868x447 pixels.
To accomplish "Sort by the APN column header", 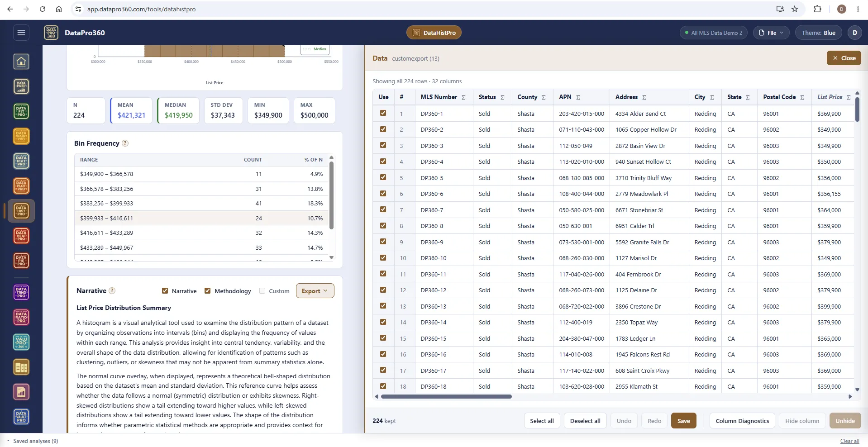I will point(565,97).
